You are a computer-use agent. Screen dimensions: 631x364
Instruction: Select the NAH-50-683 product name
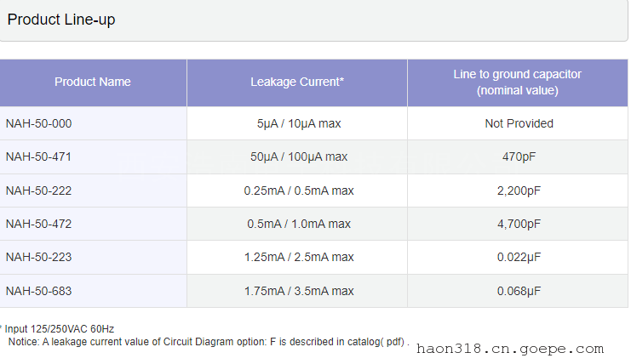click(38, 291)
